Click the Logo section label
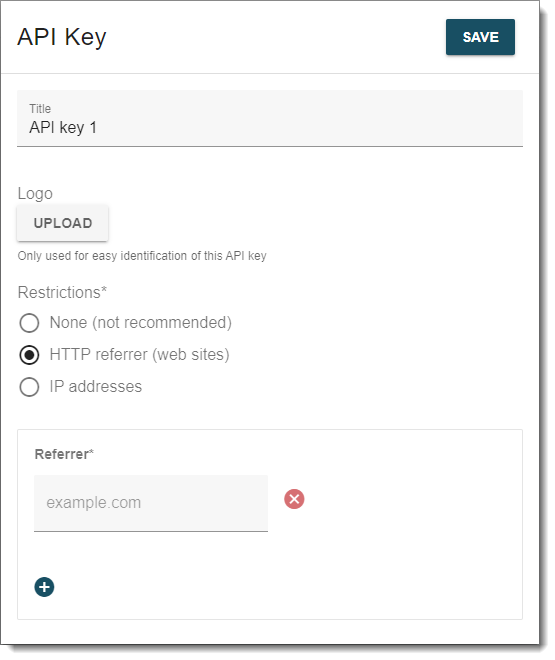The height and width of the screenshot is (660, 555). [x=35, y=194]
